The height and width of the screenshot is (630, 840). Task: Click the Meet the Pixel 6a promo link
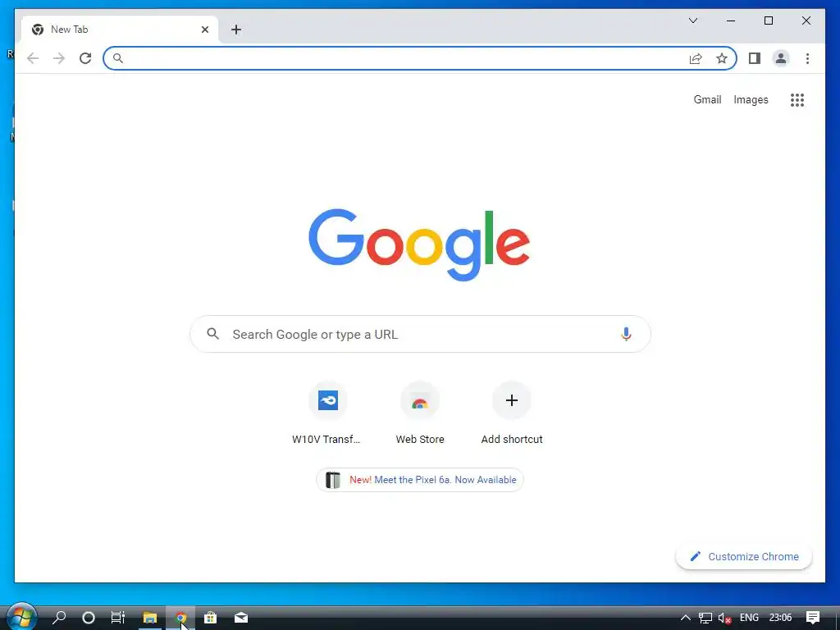(x=420, y=479)
